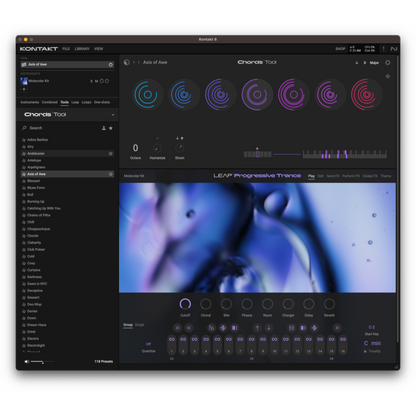Toggle the Tonality lock icon
This screenshot has width=416, height=416.
point(365,351)
